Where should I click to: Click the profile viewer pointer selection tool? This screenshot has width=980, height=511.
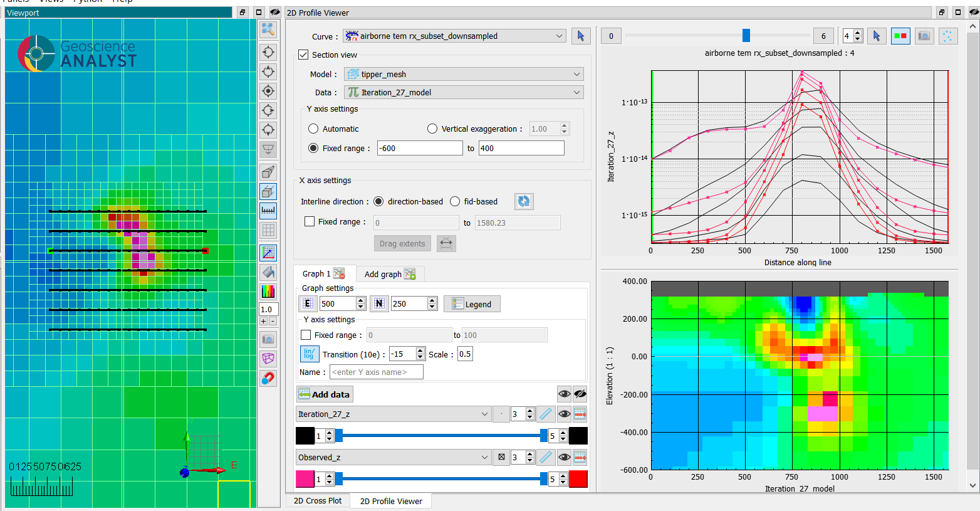(877, 36)
